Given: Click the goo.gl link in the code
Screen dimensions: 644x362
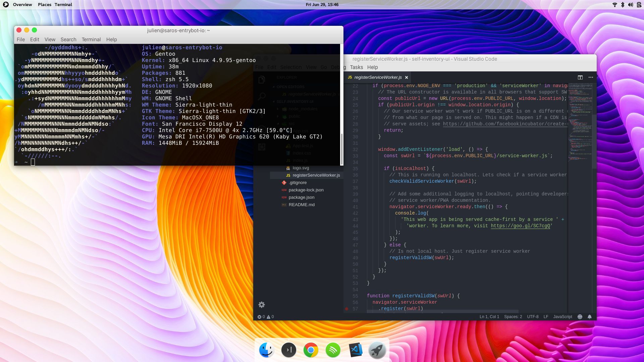Looking at the screenshot, I should 521,226.
